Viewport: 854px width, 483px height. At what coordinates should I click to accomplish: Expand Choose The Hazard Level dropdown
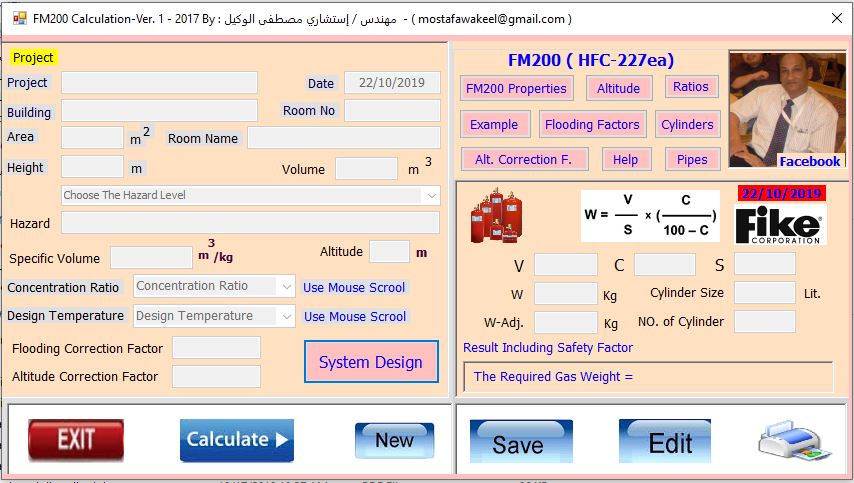tap(431, 195)
